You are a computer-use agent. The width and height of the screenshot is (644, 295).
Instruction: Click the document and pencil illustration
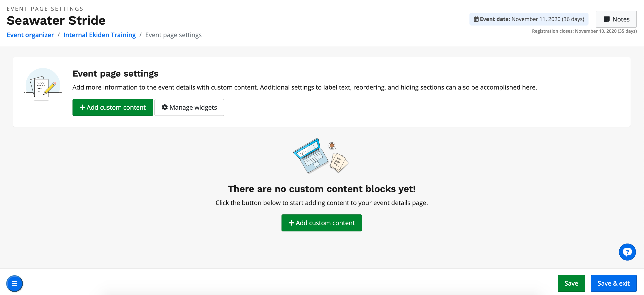tap(43, 85)
